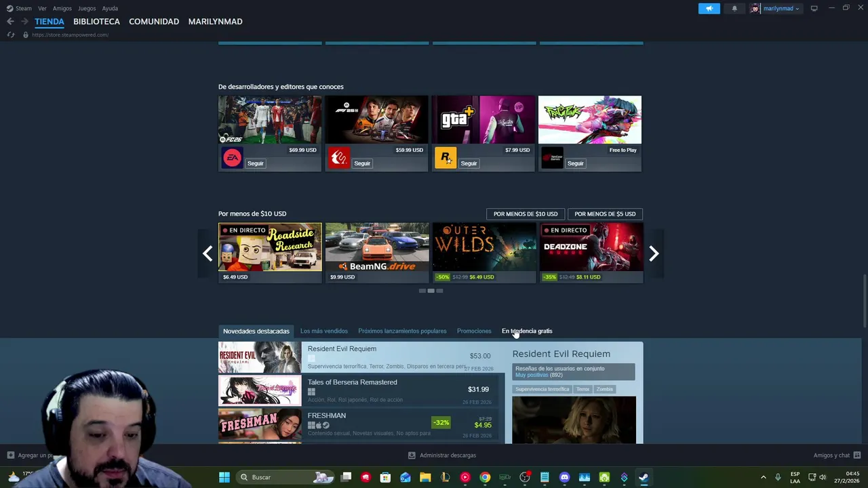The width and height of the screenshot is (868, 488).
Task: Open the GTA+ thumbnail
Action: pyautogui.click(x=484, y=120)
